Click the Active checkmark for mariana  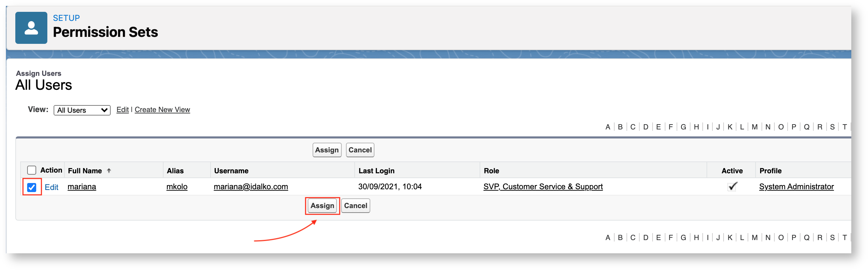[x=732, y=186]
